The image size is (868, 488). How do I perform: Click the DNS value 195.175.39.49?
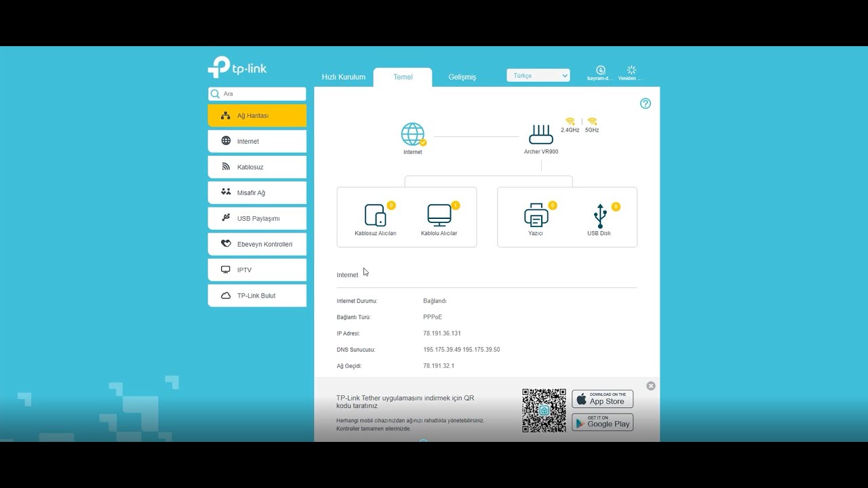442,350
